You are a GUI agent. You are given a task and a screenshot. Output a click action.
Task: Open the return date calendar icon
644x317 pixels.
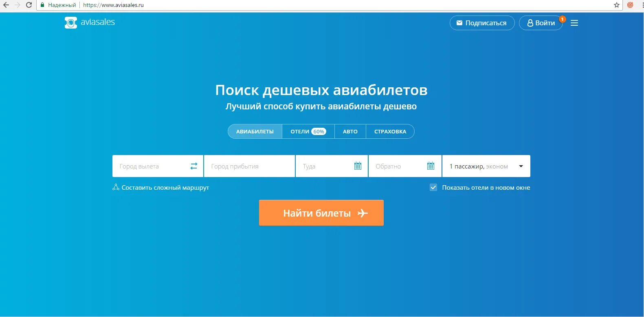point(431,166)
